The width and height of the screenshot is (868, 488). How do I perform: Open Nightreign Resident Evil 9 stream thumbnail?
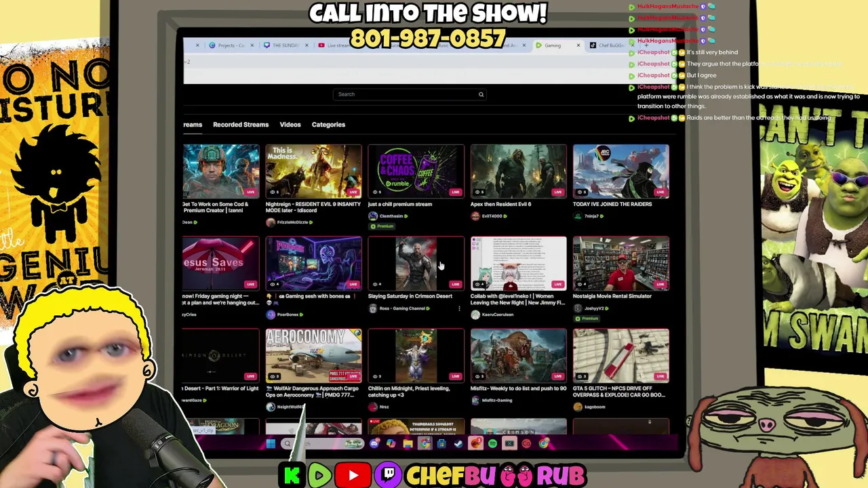click(x=313, y=171)
